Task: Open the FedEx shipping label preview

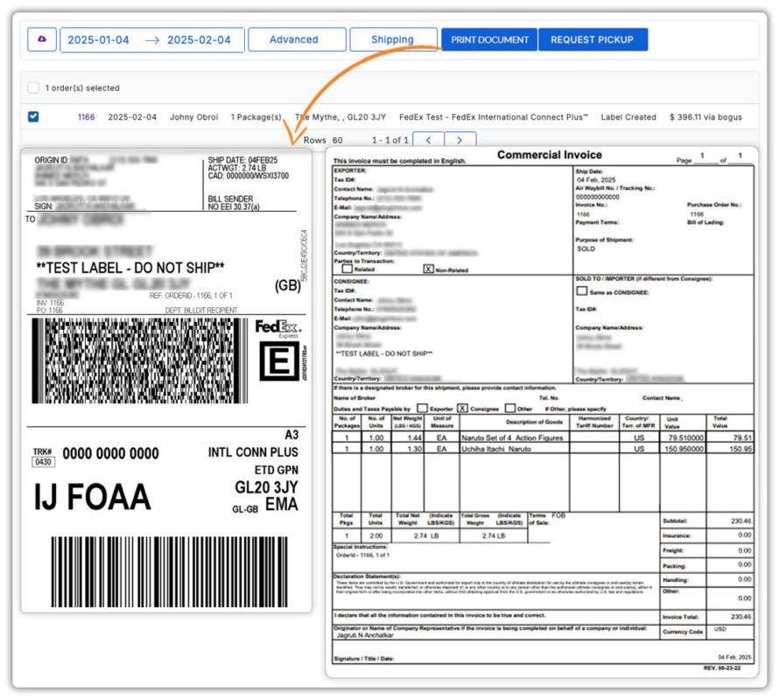Action: pyautogui.click(x=166, y=380)
